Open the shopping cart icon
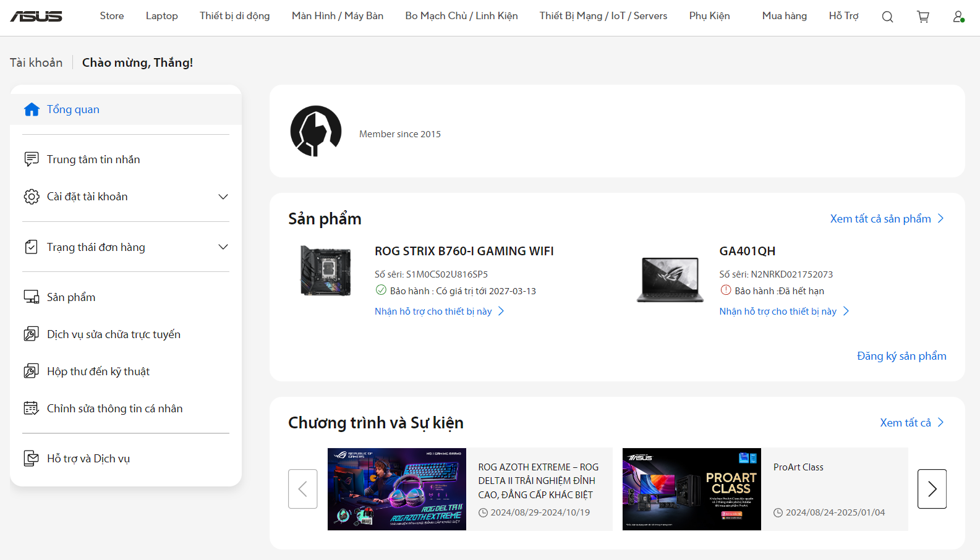980x560 pixels. [923, 17]
